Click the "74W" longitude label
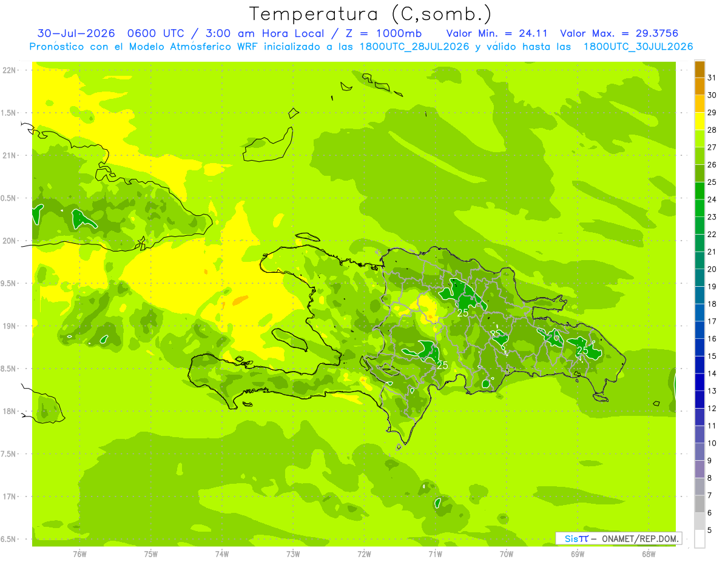The image size is (728, 562). (222, 554)
